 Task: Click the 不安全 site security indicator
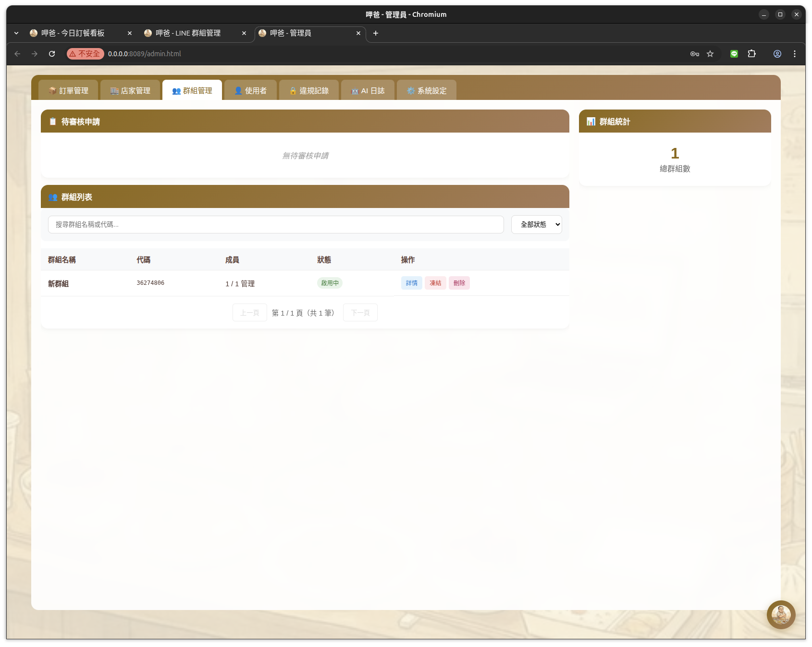click(x=85, y=54)
